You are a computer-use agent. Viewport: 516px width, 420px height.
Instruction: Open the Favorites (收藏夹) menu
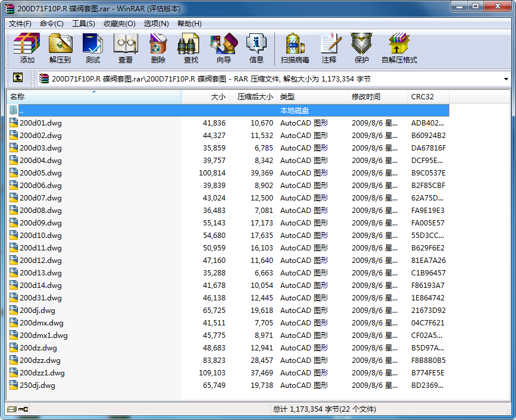(x=120, y=24)
